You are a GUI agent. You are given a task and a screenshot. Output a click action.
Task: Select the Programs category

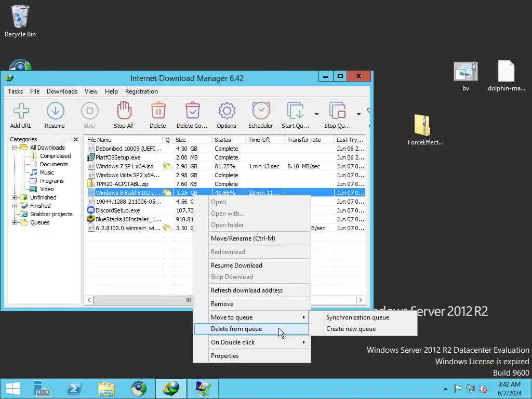(51, 181)
